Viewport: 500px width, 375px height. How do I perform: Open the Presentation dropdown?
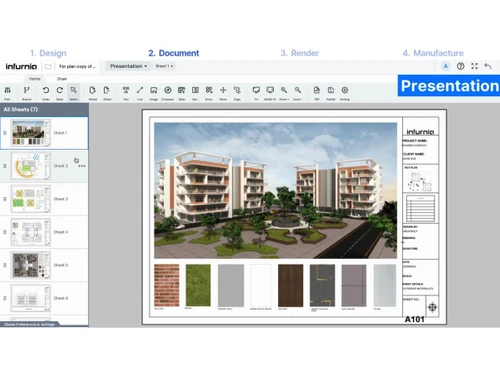tap(128, 66)
